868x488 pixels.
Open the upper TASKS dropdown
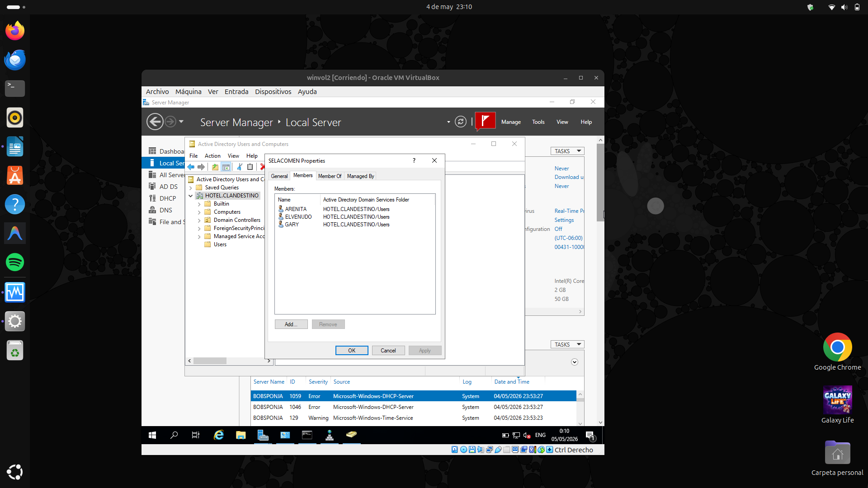[x=567, y=151]
